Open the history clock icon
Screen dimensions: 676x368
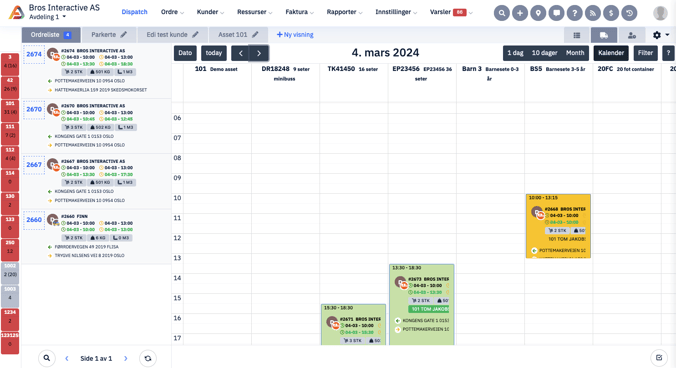tap(629, 13)
